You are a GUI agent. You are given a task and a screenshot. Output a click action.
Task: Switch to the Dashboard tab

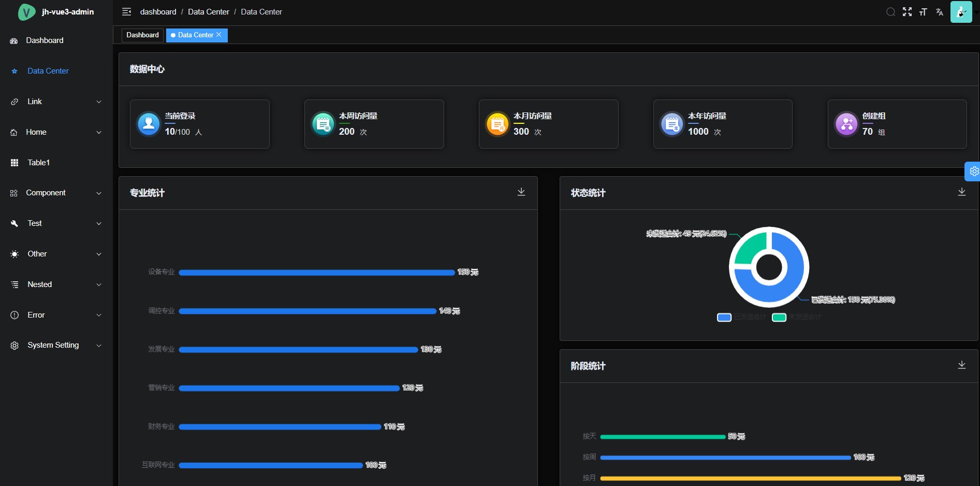pyautogui.click(x=142, y=35)
